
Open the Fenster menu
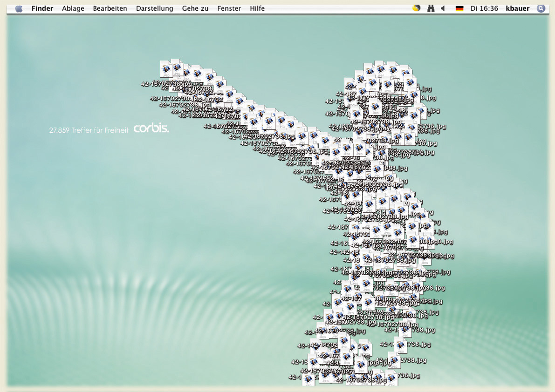coord(229,8)
